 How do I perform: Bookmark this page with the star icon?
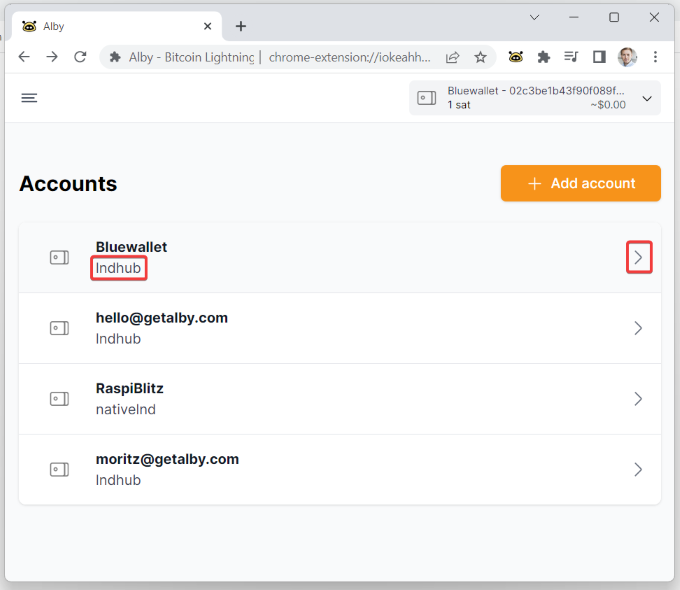[x=480, y=57]
